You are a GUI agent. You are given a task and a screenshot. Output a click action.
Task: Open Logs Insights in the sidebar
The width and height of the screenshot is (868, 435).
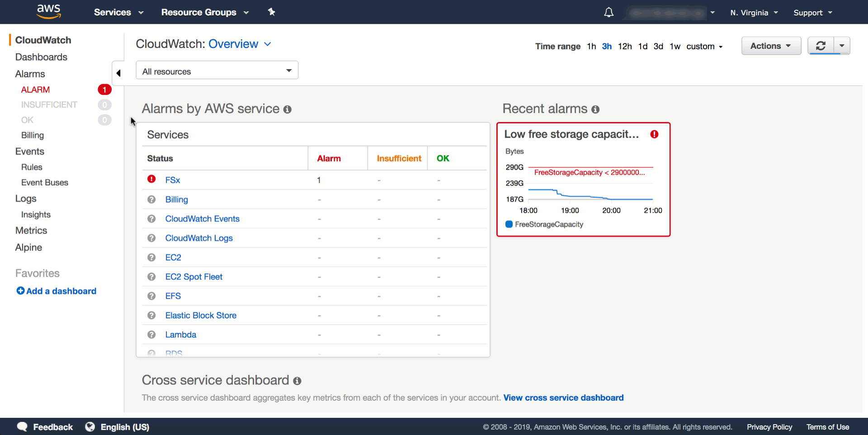point(36,215)
